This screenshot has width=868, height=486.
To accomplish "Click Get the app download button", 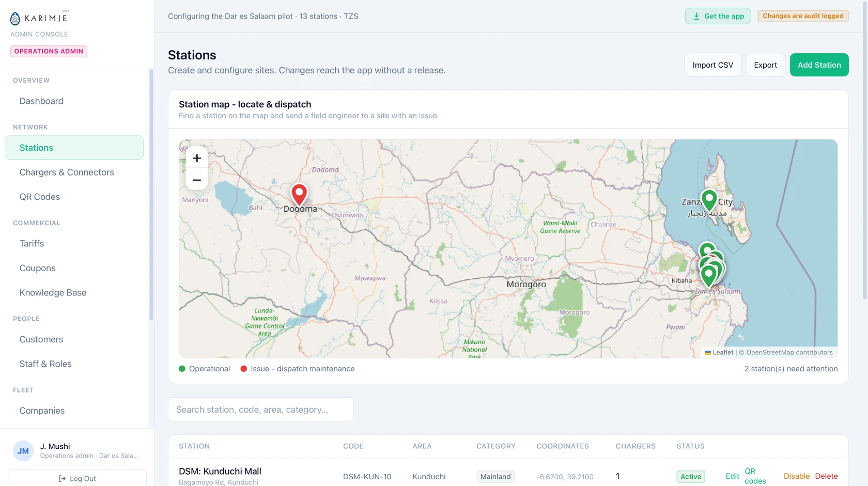I will pos(718,16).
